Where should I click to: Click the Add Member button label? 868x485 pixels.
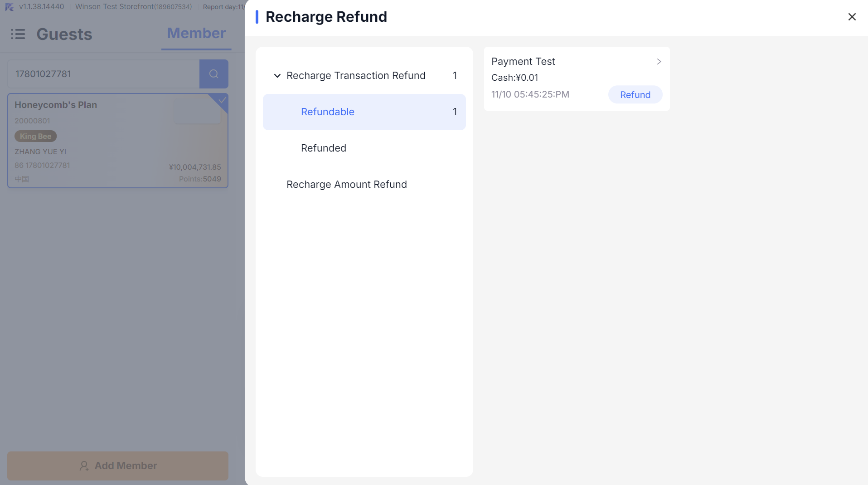(126, 466)
